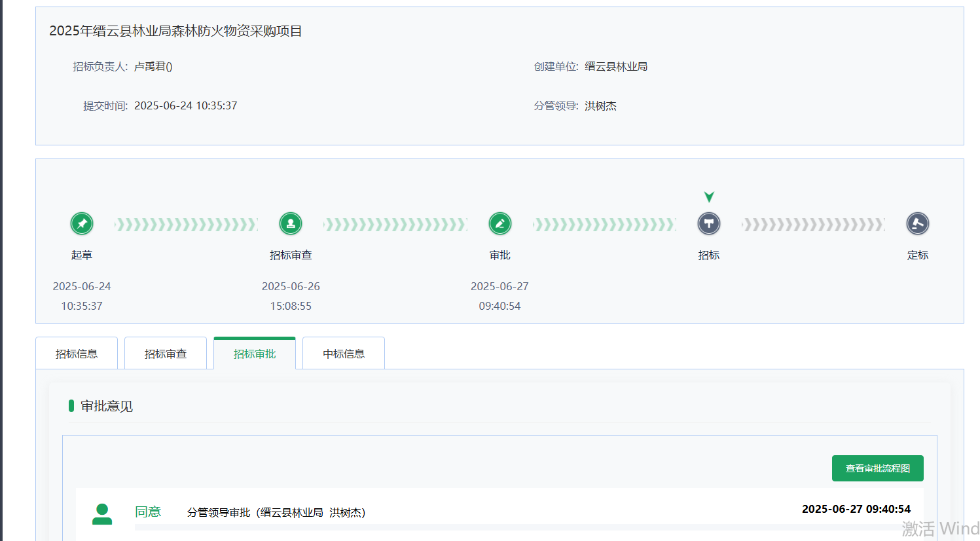
Task: Click the green 同意 approval status
Action: click(x=148, y=512)
